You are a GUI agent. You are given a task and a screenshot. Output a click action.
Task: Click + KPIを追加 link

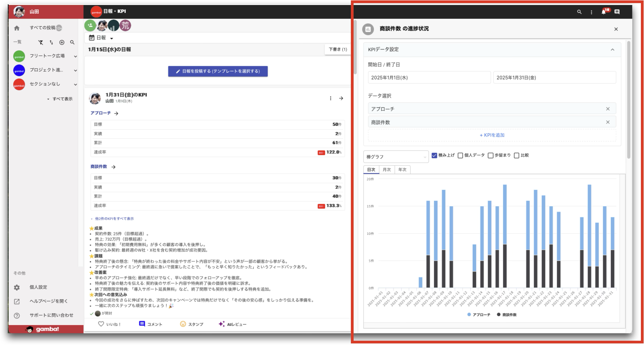[x=492, y=135]
